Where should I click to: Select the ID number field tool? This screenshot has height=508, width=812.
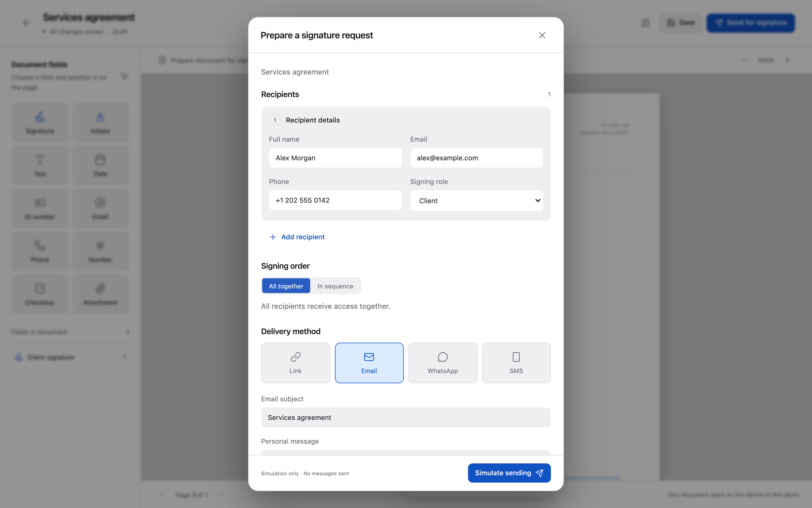point(40,208)
